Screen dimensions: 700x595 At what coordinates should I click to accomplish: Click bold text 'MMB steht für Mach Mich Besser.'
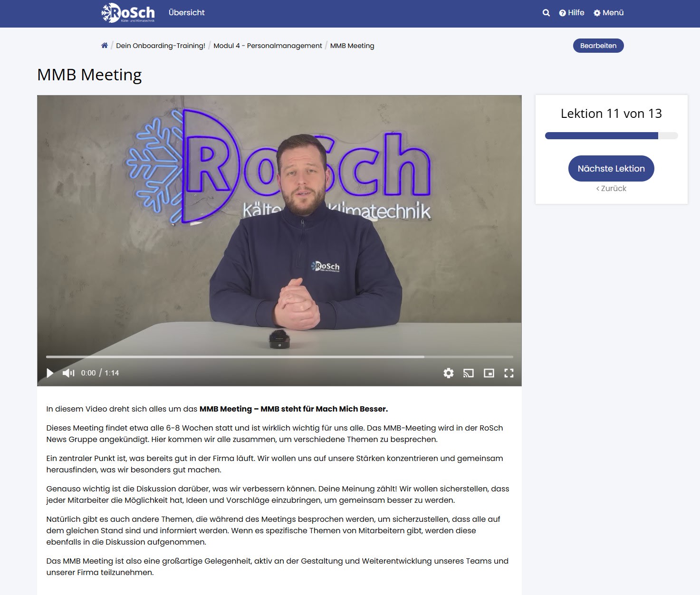[x=324, y=409]
